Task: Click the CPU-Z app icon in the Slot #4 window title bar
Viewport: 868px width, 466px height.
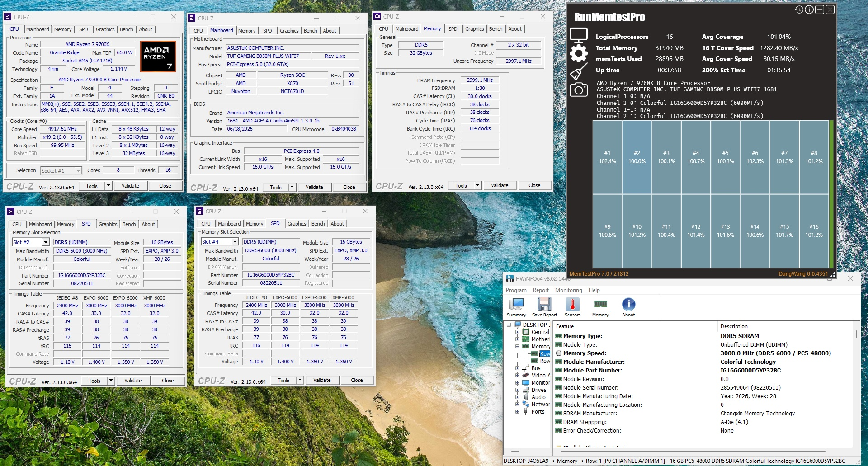Action: (x=199, y=211)
